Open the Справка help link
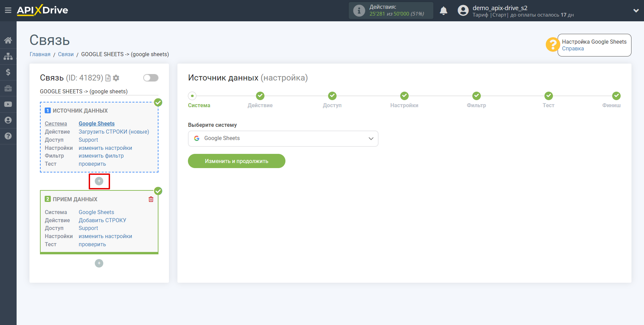 [x=573, y=49]
